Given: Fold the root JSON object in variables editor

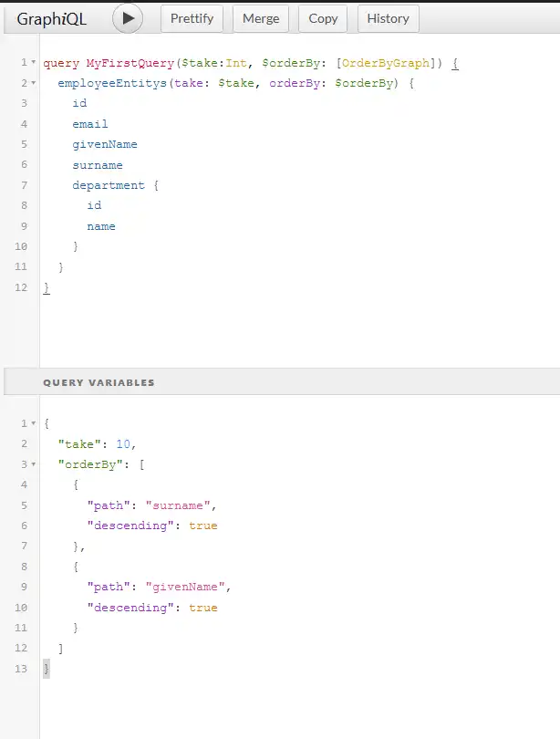Looking at the screenshot, I should (34, 424).
